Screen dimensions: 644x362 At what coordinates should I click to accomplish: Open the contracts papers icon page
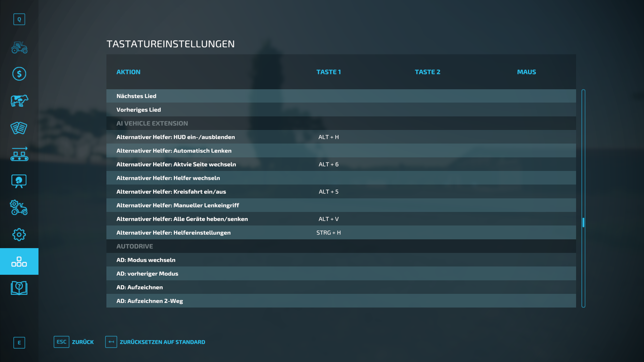(19, 128)
